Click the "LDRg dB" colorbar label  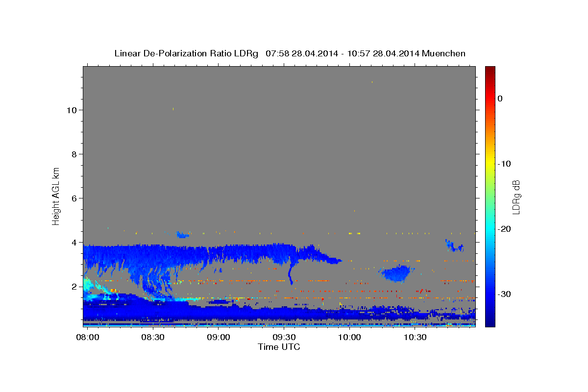(x=516, y=197)
